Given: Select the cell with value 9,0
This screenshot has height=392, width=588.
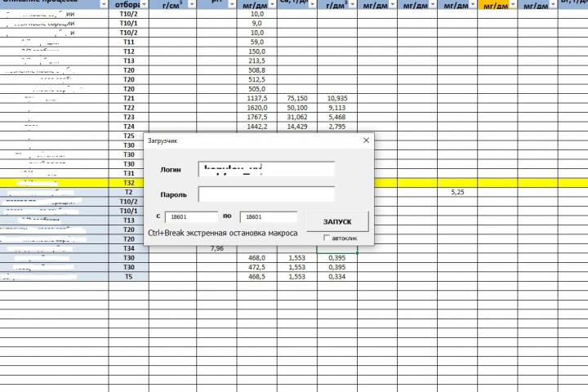Looking at the screenshot, I should tap(257, 23).
